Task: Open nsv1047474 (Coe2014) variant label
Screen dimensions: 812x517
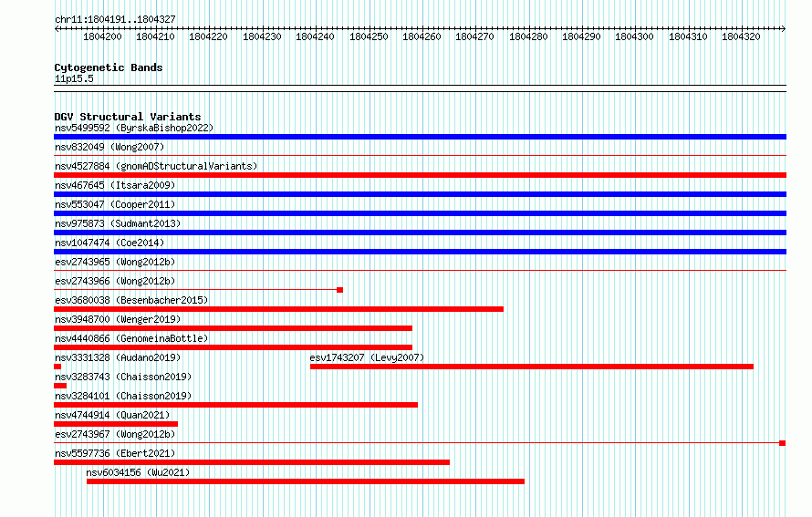Action: (109, 243)
